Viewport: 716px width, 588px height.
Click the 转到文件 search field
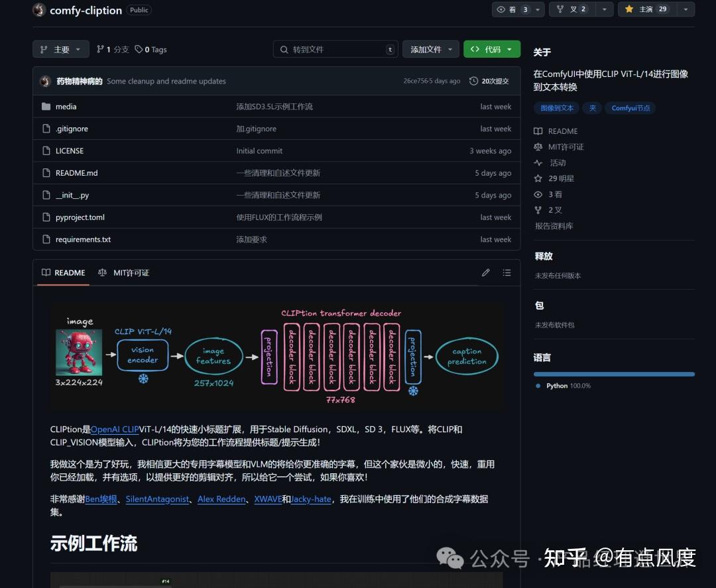coord(335,49)
